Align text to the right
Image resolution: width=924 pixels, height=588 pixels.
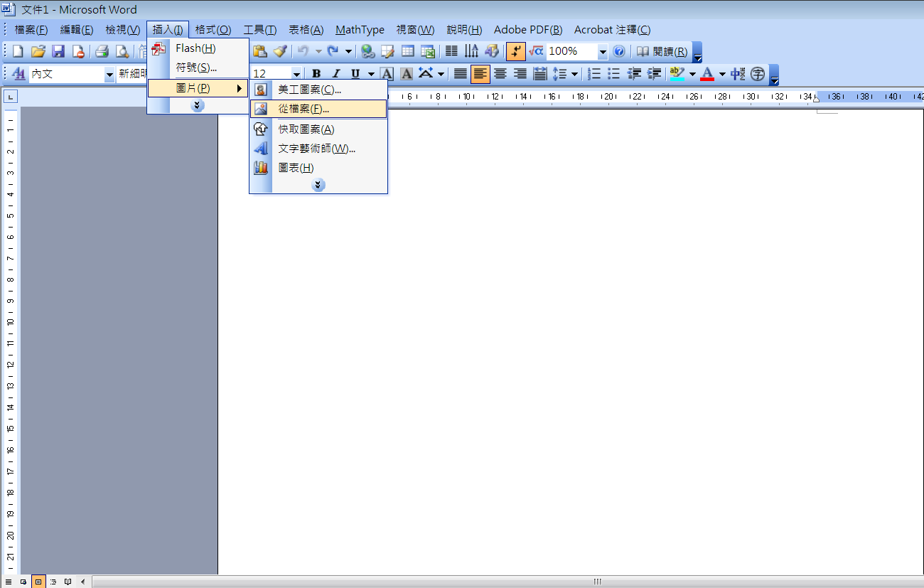point(520,73)
